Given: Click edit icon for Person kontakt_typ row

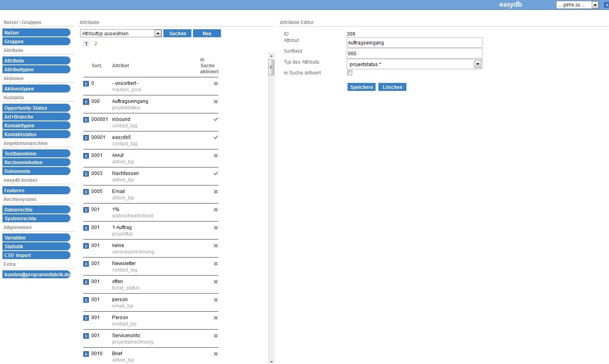Looking at the screenshot, I should pos(86,318).
